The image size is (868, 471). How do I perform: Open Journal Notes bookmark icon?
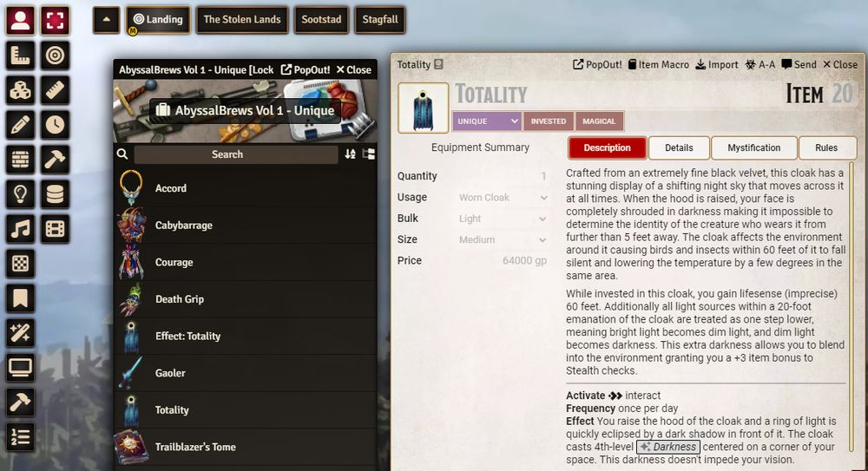click(21, 298)
